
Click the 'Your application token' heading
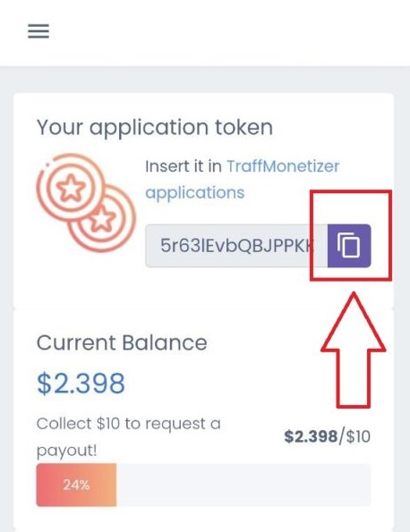click(155, 128)
